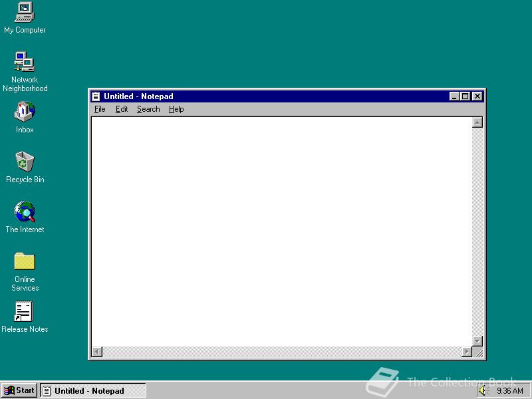Viewport: 532px width, 399px height.
Task: Click the horizontal scrollbar right arrow
Action: (467, 352)
